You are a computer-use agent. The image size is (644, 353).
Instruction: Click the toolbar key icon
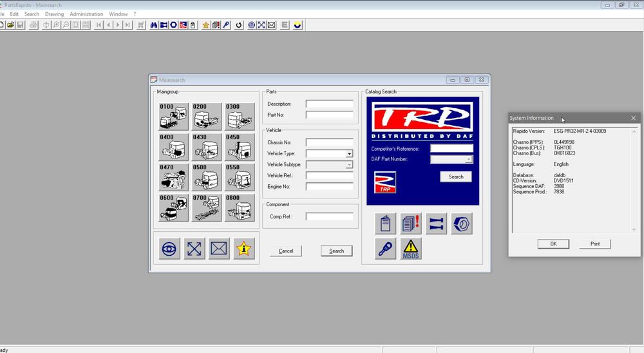tap(226, 25)
